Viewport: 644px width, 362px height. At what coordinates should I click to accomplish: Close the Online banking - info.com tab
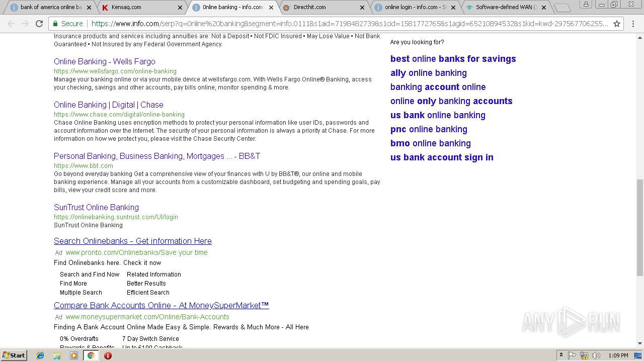pyautogui.click(x=271, y=8)
